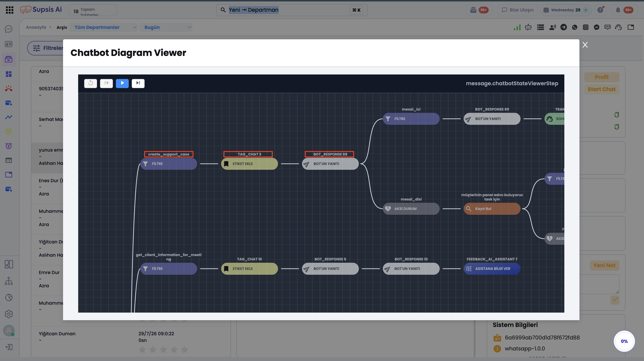Select the FİLTRE node under create_support_case
The image size is (644, 361).
pyautogui.click(x=169, y=164)
